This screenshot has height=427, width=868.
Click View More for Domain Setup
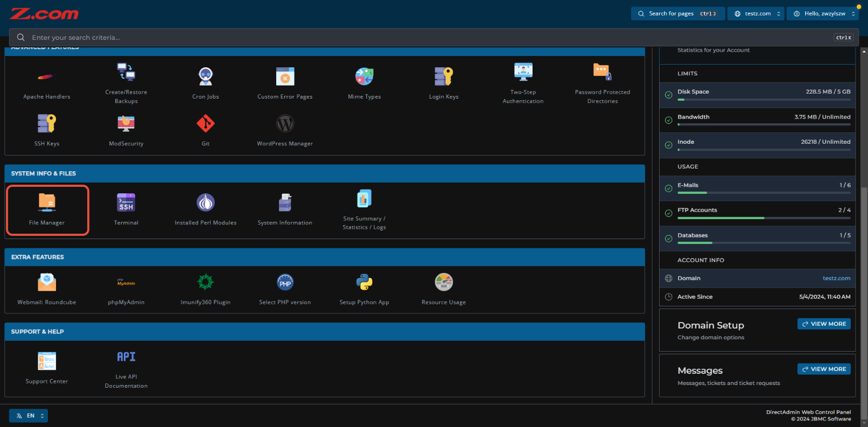[824, 324]
